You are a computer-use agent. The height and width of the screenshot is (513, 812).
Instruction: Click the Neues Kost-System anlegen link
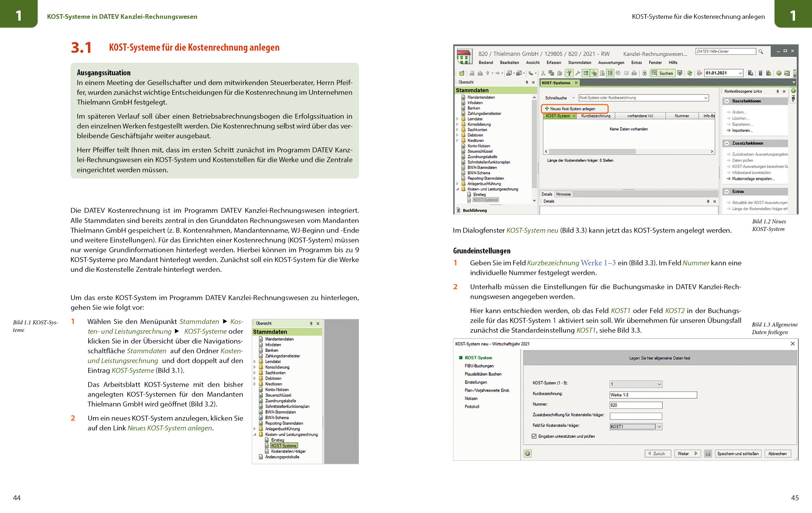(x=572, y=109)
